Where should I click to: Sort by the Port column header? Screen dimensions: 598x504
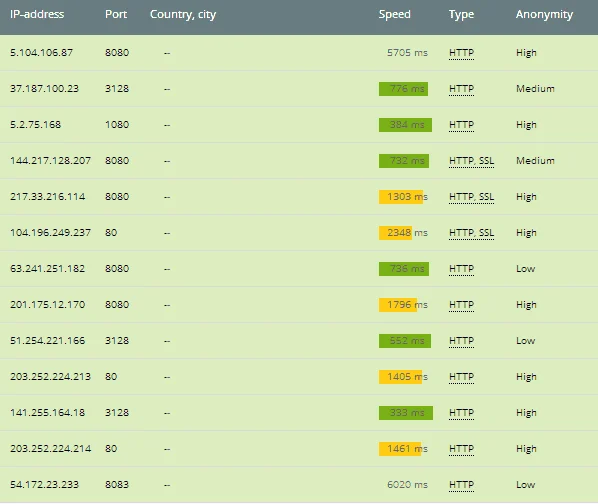click(x=116, y=14)
